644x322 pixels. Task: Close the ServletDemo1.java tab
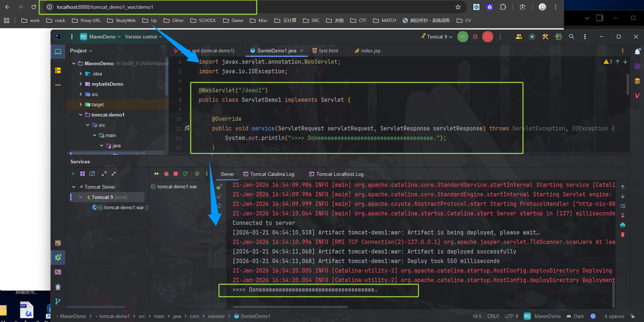tap(302, 51)
